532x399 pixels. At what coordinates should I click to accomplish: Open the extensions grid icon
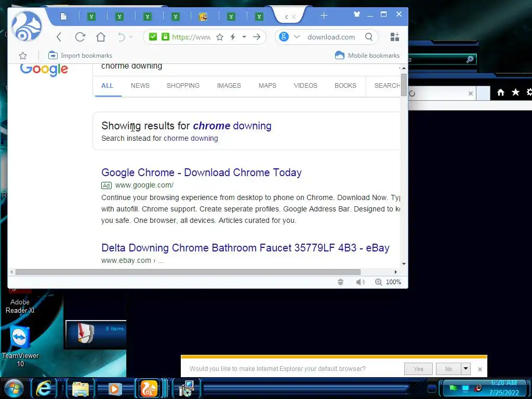click(395, 37)
